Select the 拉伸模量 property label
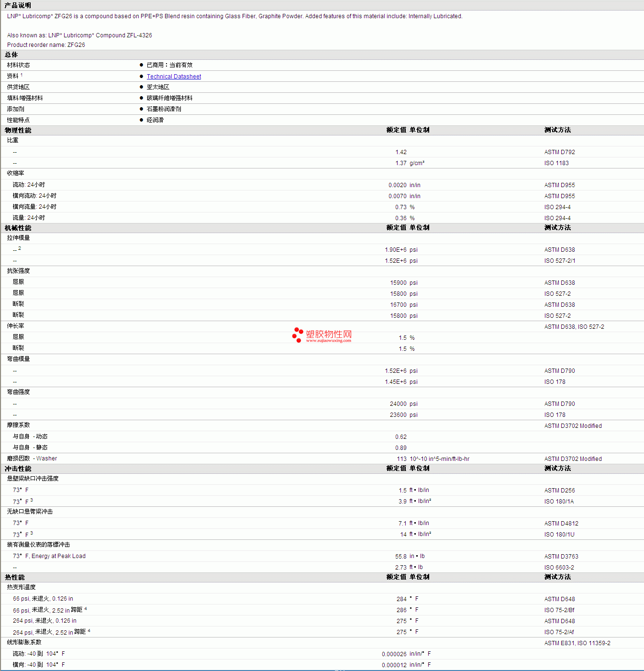The height and width of the screenshot is (671, 644). pyautogui.click(x=18, y=238)
